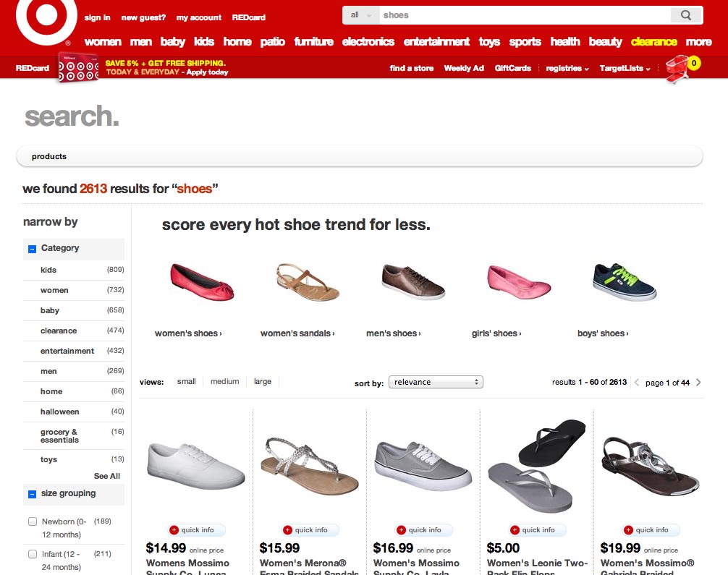Open the Weekly Ad link
728x575 pixels.
(x=464, y=68)
